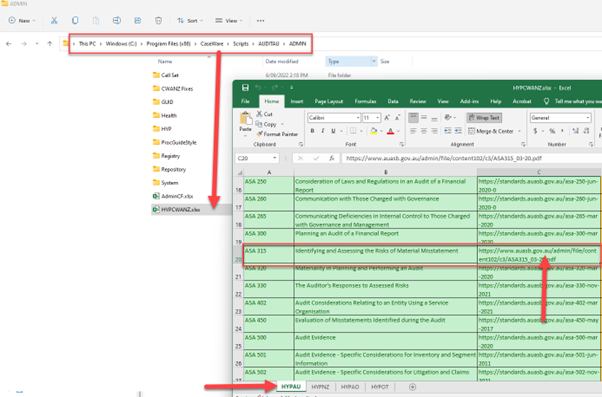602x397 pixels.
Task: Select the HYPCWANZ.xlsx file in Explorer
Action: (x=180, y=209)
